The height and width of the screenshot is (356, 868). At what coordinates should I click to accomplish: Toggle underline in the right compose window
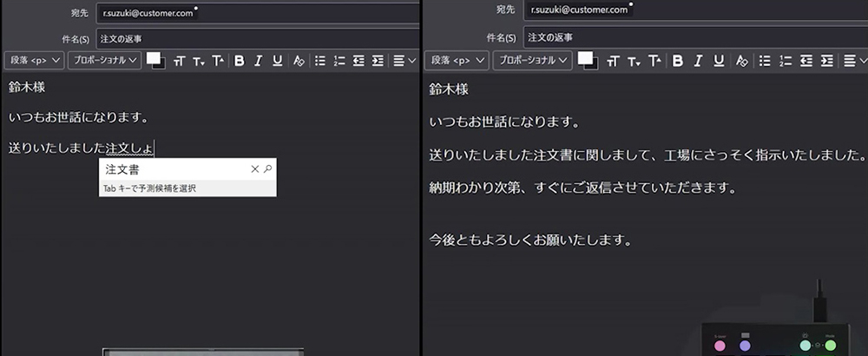coord(719,61)
